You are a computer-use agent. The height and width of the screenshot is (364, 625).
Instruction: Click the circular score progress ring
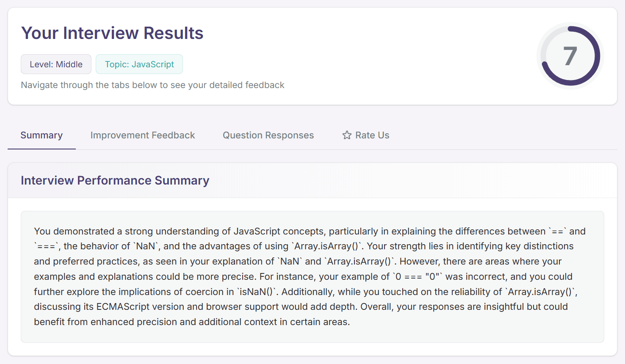[x=570, y=56]
